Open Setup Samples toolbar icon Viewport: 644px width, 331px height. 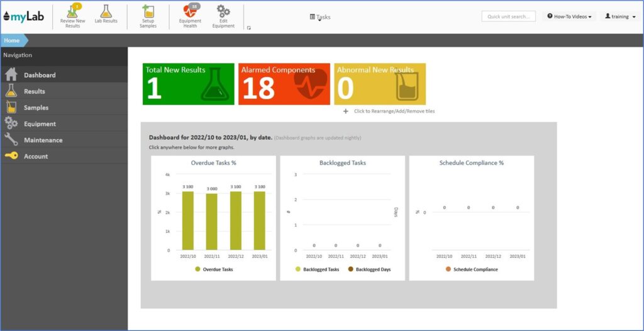click(148, 11)
